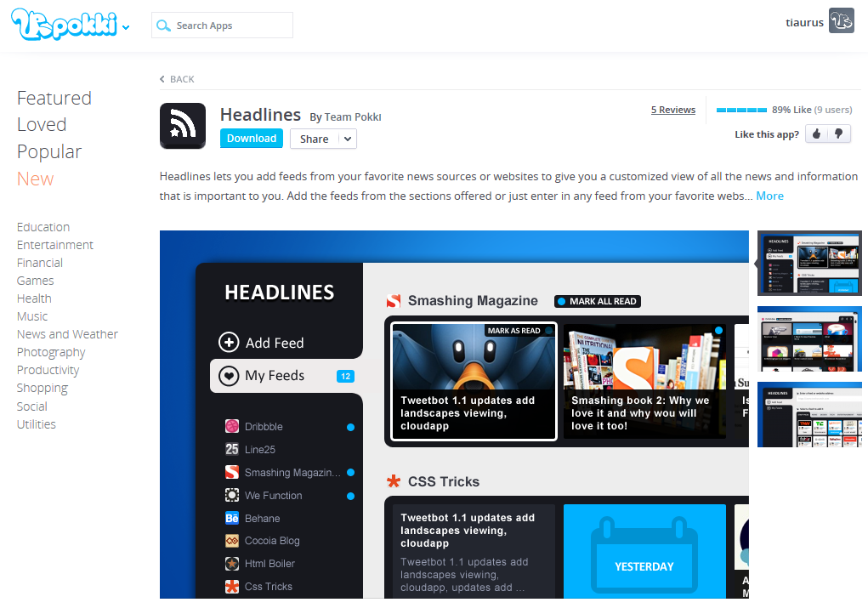Toggle unread dot on Smashing book card

pos(718,331)
